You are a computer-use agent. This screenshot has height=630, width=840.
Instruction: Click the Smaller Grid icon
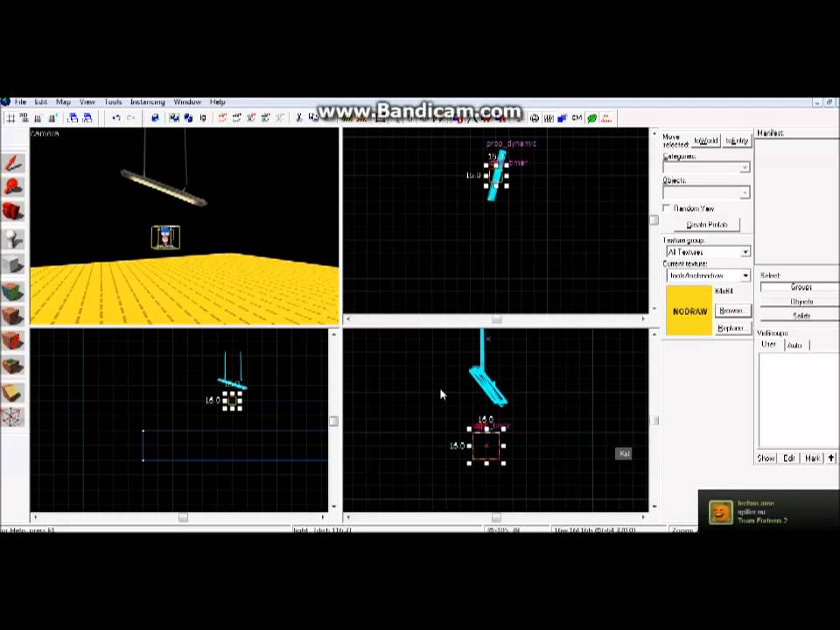38,118
